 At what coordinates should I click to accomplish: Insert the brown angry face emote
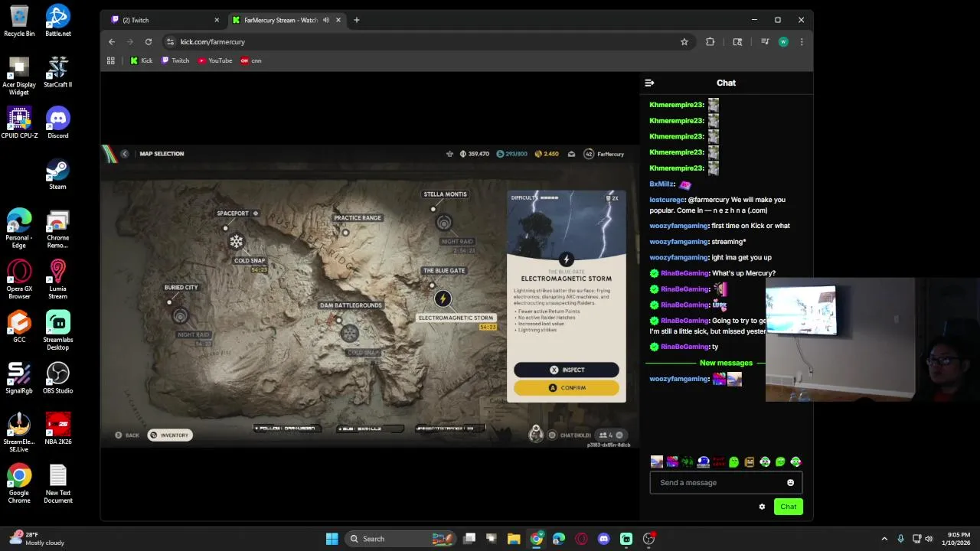[750, 462]
